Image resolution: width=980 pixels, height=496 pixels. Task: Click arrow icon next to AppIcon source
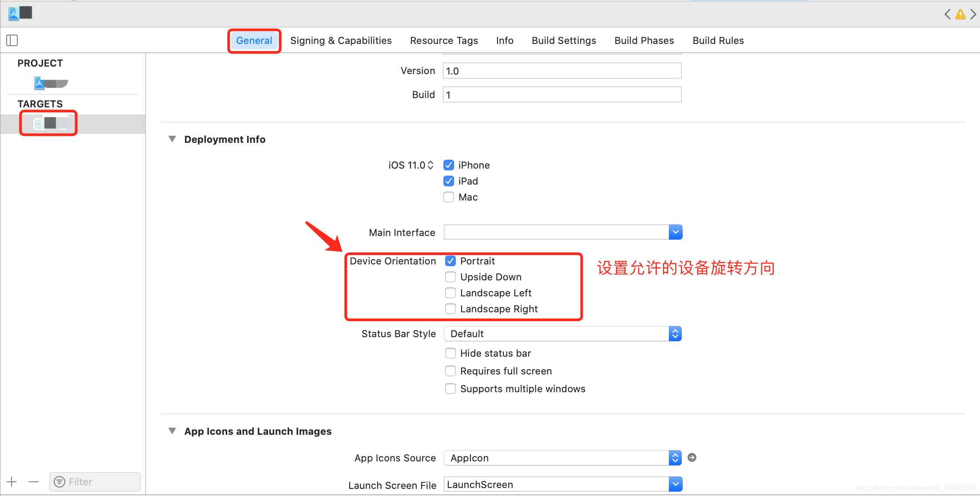coord(692,457)
